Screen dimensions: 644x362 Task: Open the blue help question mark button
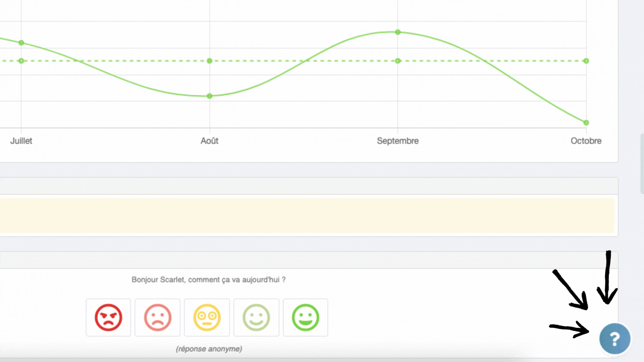tap(614, 339)
